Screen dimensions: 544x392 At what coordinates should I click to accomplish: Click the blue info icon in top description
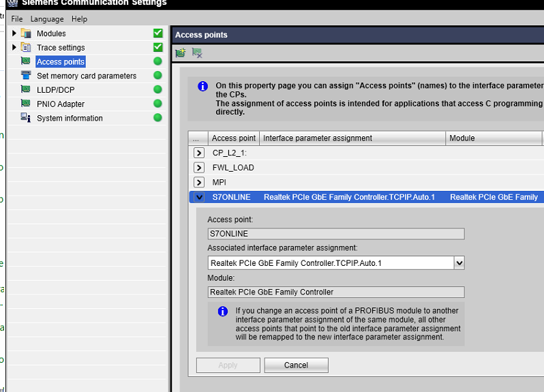(x=202, y=86)
